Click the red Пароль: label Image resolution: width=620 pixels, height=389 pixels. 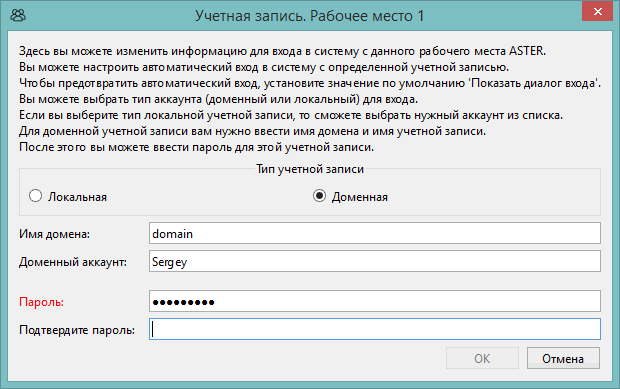pos(42,302)
